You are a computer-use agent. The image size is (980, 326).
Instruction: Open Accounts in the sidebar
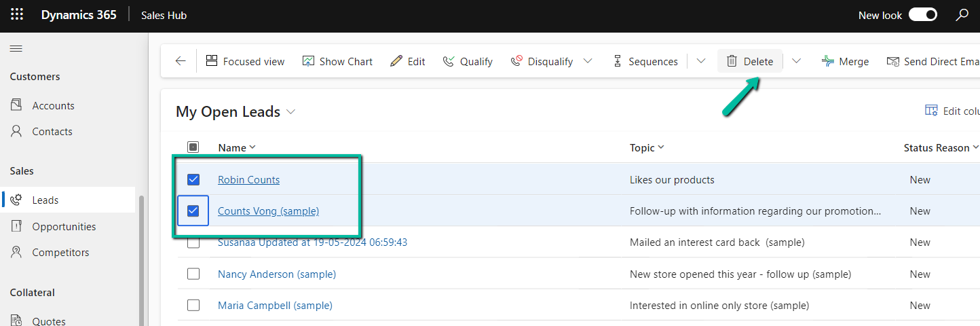pyautogui.click(x=53, y=105)
